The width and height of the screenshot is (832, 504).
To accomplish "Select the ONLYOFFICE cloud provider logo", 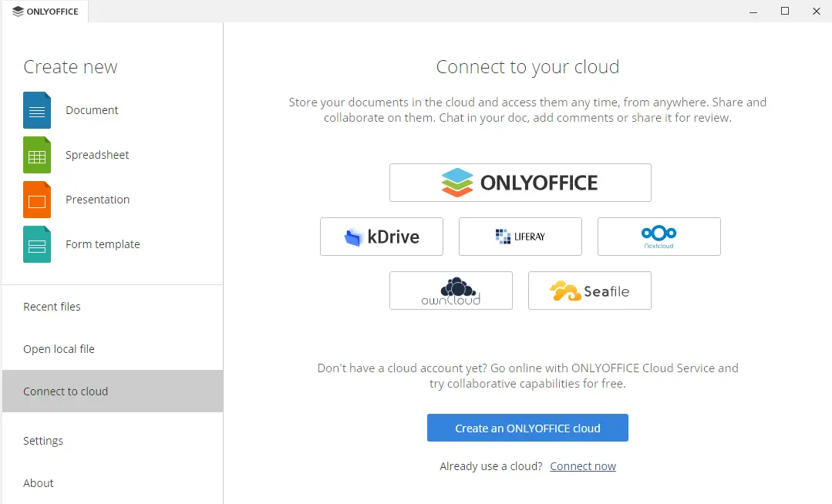I will click(x=520, y=183).
